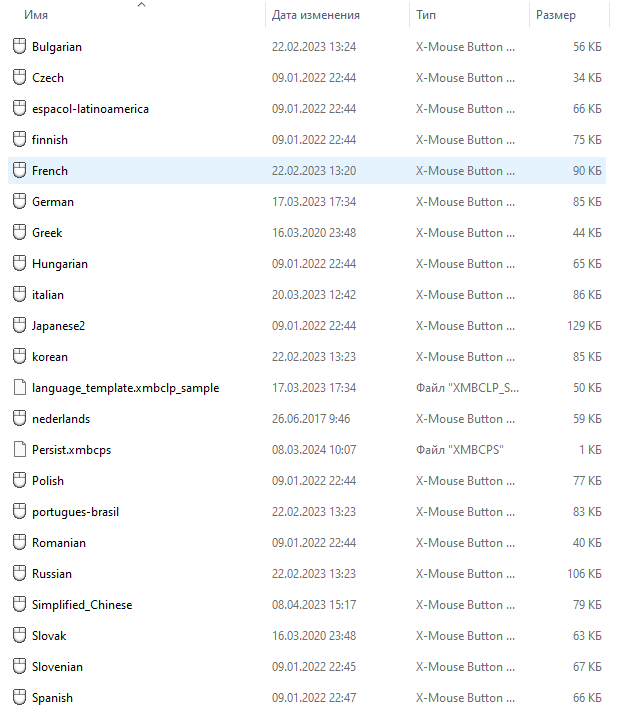The height and width of the screenshot is (728, 630).
Task: Select the nederlands file icon
Action: [x=19, y=419]
